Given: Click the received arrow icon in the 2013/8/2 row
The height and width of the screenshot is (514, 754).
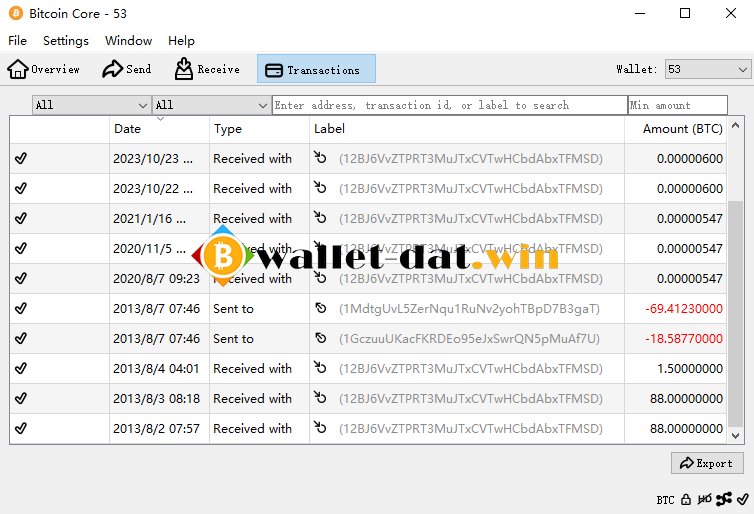Looking at the screenshot, I should (320, 427).
